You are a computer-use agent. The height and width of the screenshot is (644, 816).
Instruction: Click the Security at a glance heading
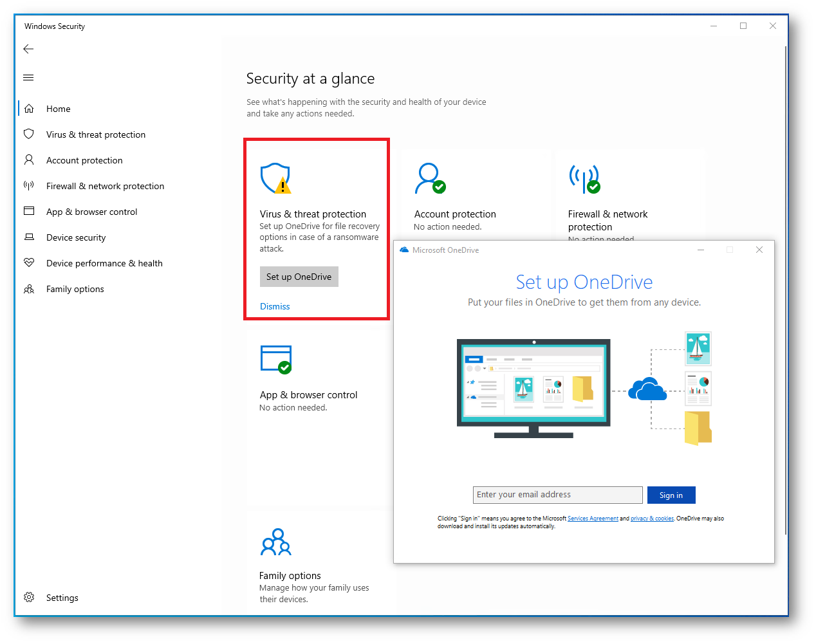(x=310, y=78)
